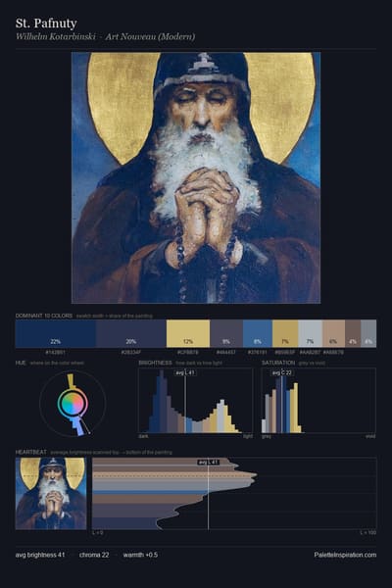Image resolution: width=392 pixels, height=588 pixels.
Task: Click the St. Pafnuty painting image
Action: (x=196, y=177)
